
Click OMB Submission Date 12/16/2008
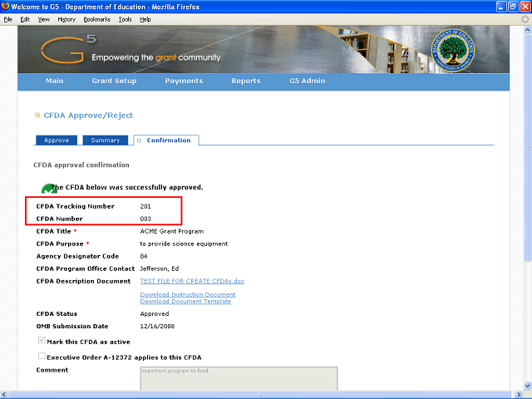coord(157,327)
